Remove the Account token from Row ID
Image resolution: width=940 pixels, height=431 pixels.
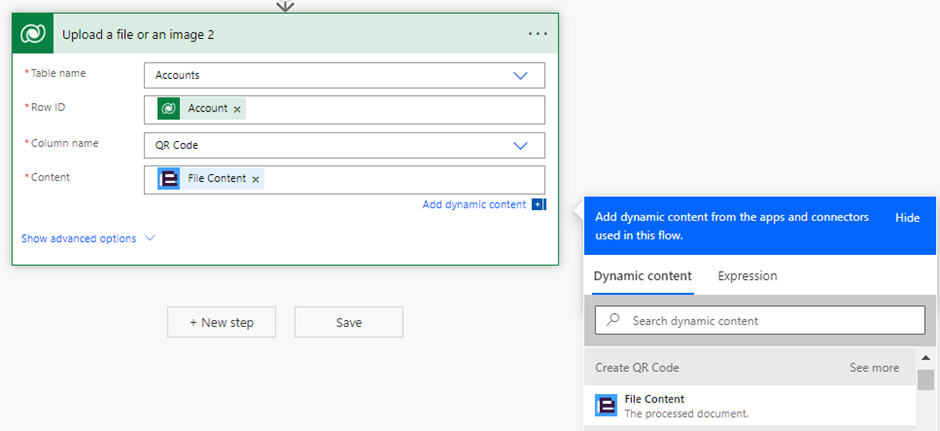coord(237,109)
